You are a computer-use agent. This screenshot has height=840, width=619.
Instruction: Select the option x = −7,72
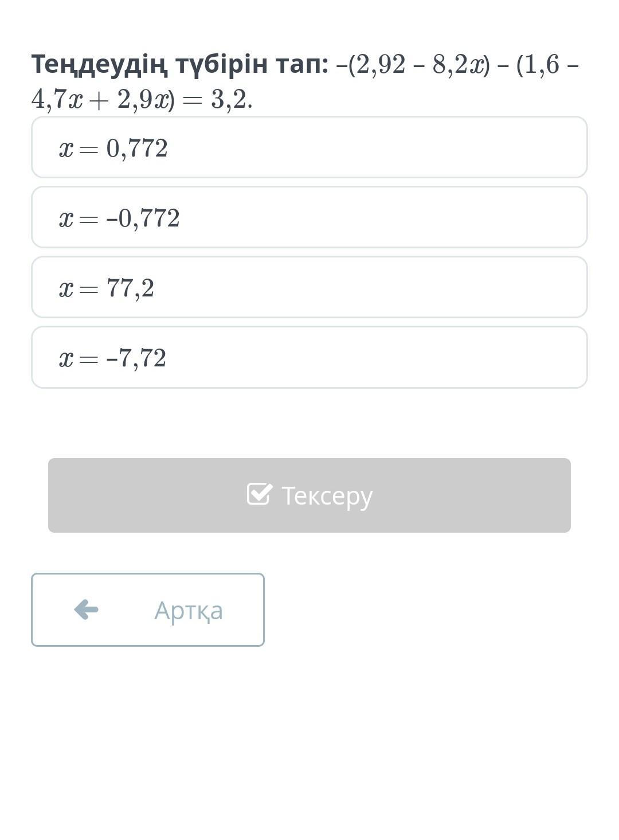click(x=309, y=358)
